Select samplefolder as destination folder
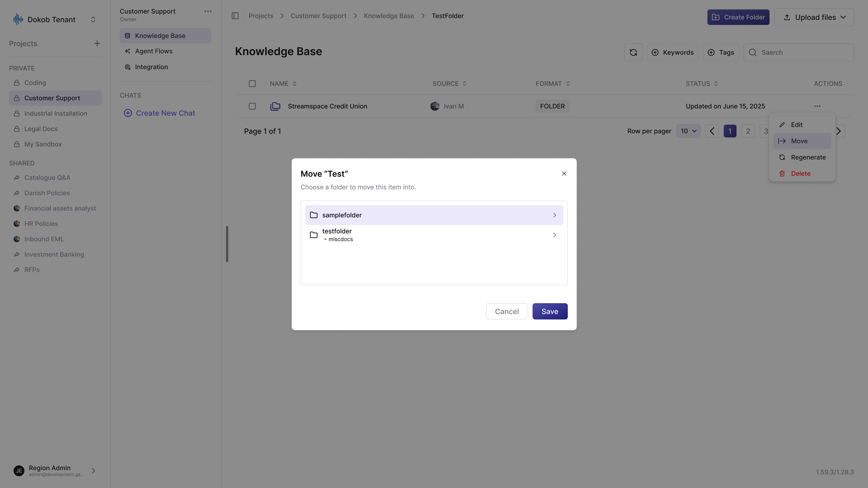Screen dimensions: 868x488 pyautogui.click(x=434, y=215)
